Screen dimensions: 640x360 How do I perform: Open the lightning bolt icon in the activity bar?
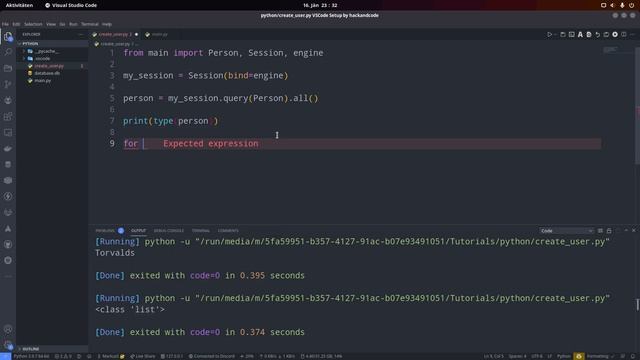click(8, 196)
